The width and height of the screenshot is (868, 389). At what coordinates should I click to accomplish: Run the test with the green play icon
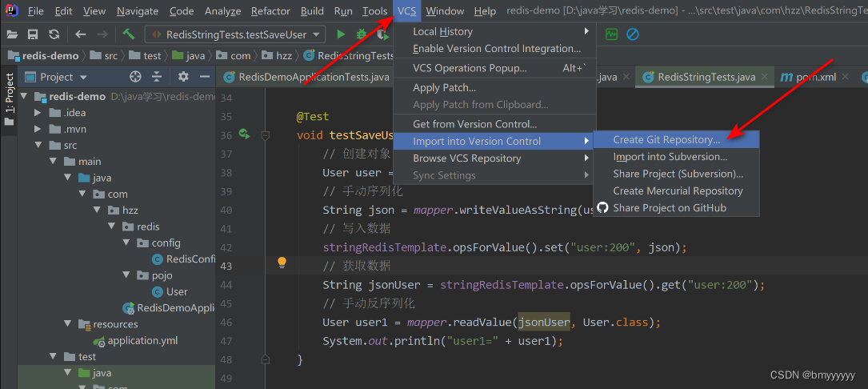pyautogui.click(x=341, y=34)
